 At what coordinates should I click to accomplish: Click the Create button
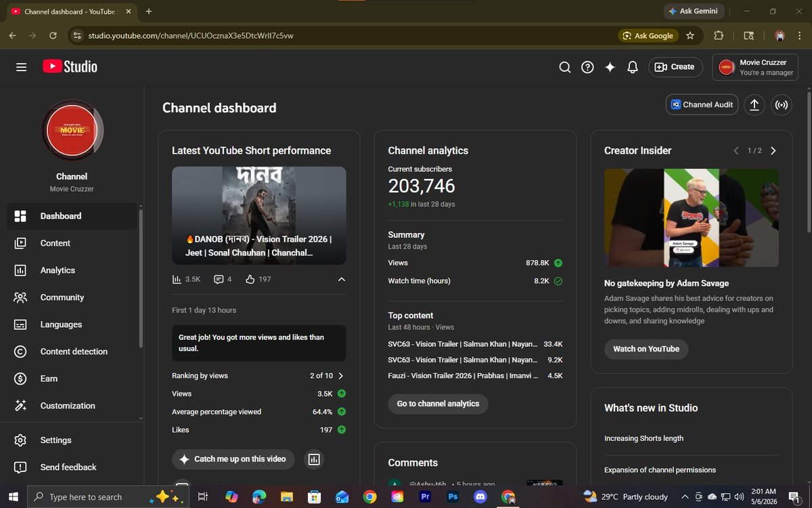[x=675, y=67]
